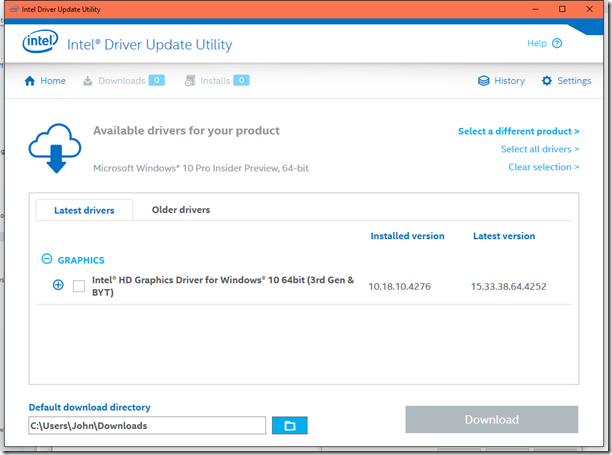This screenshot has height=455, width=612.
Task: Click the Help link text
Action: (x=537, y=43)
